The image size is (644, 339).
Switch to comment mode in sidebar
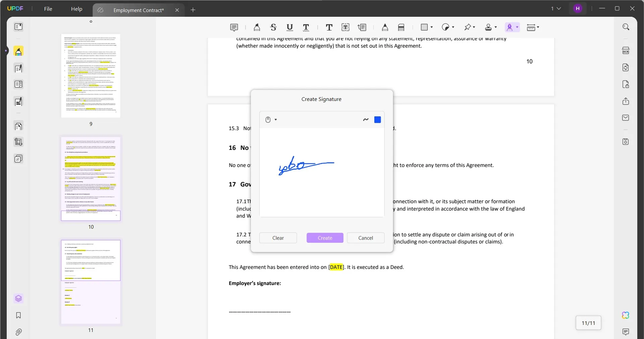18,51
